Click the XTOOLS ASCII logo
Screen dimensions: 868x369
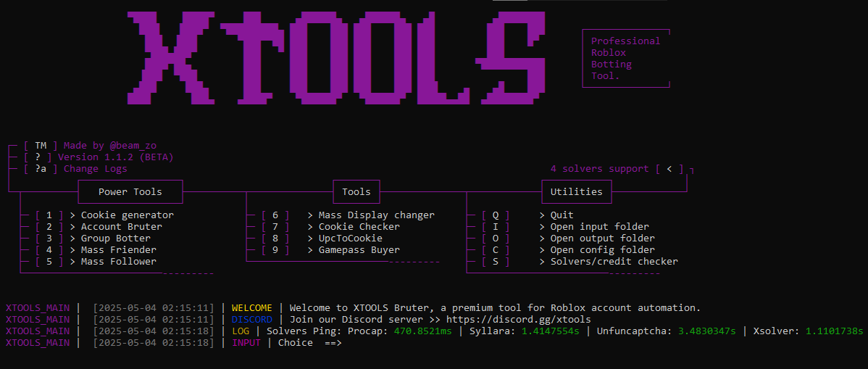(x=335, y=57)
